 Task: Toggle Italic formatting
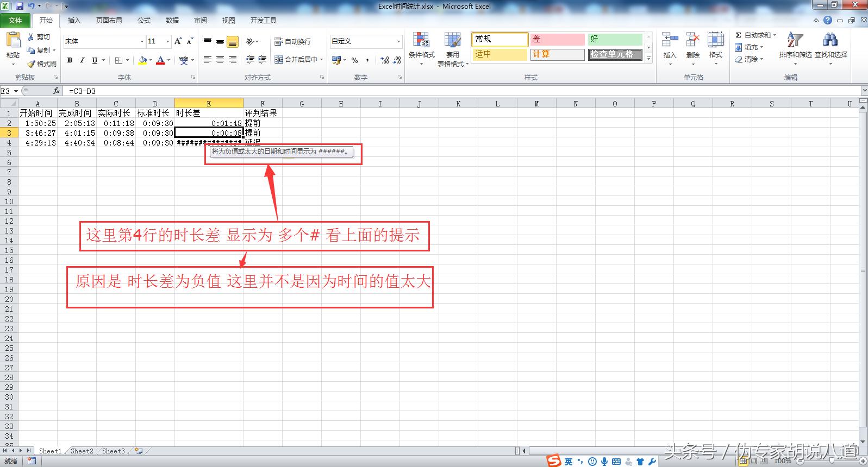[x=82, y=60]
